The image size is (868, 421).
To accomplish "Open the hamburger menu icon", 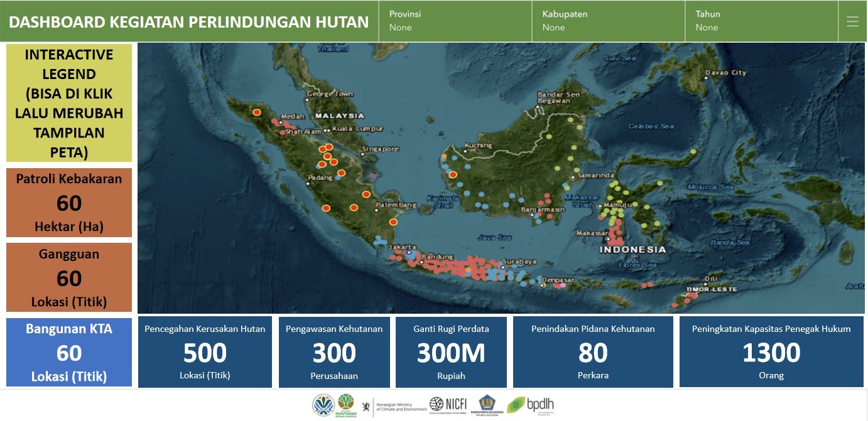I will 852,22.
